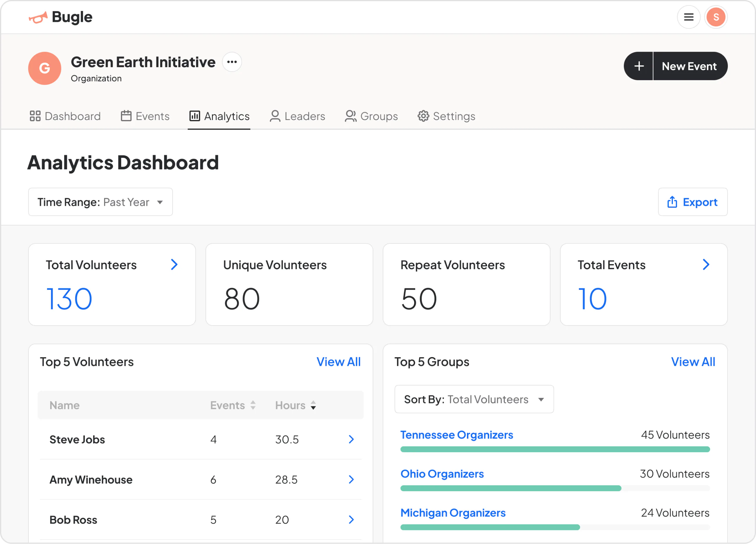Open the Settings tab
The height and width of the screenshot is (544, 756).
click(x=446, y=116)
